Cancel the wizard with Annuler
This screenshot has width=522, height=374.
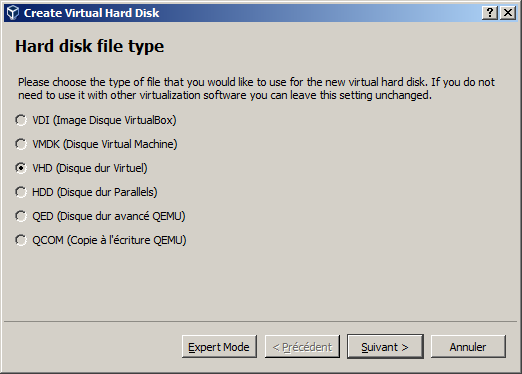click(468, 347)
